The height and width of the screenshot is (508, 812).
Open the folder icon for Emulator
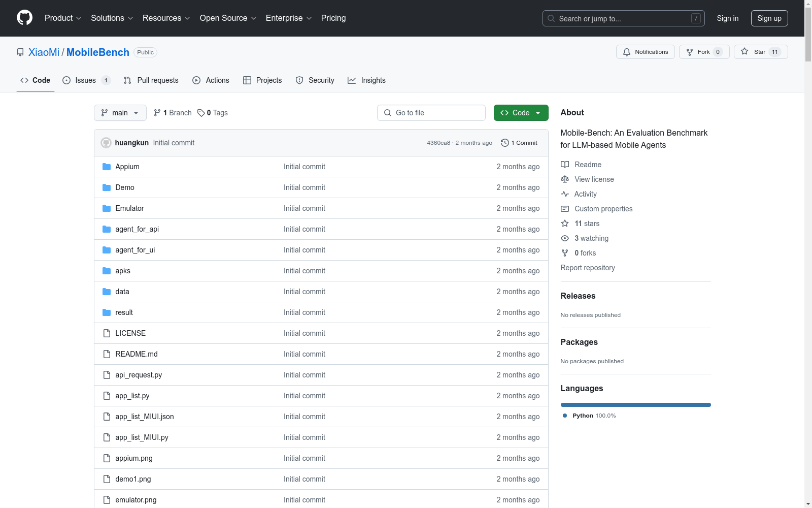pyautogui.click(x=107, y=208)
